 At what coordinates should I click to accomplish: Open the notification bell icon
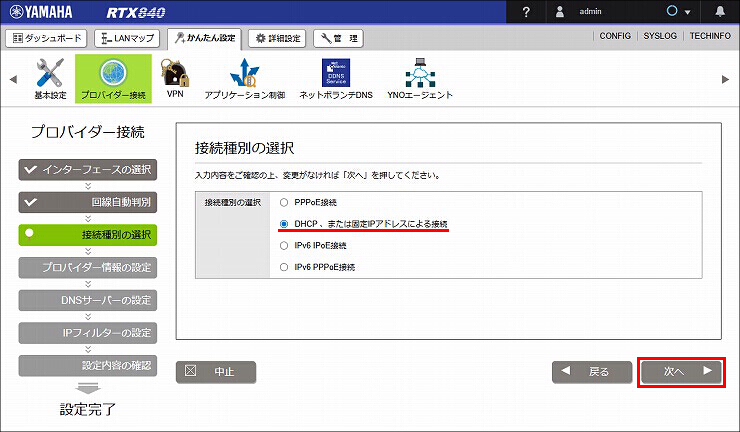click(720, 11)
